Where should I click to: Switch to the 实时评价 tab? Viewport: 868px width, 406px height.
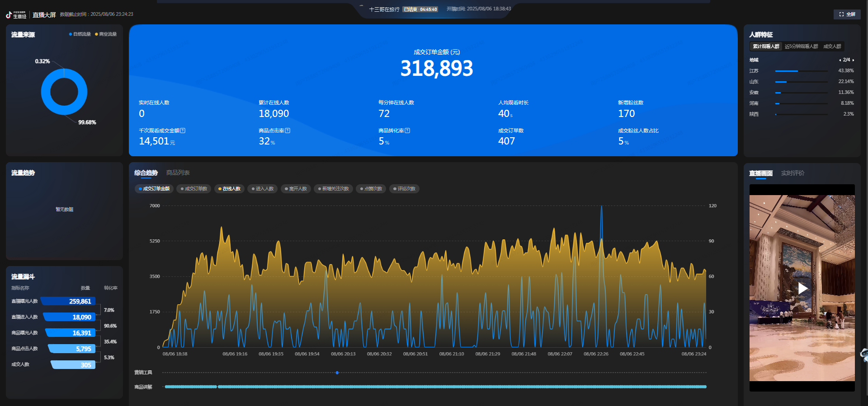coord(793,173)
